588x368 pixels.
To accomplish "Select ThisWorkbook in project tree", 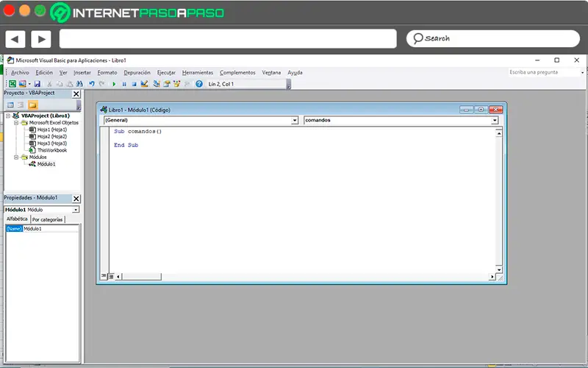I will (51, 150).
